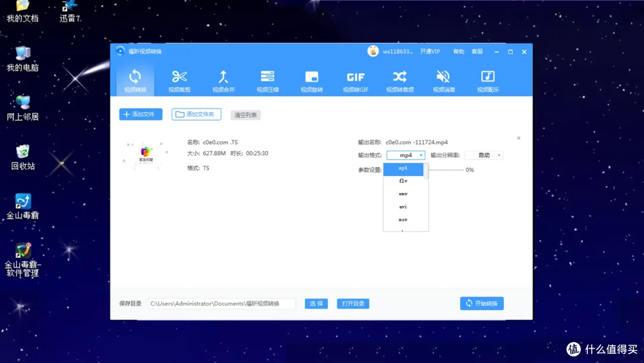Viewport: 644px width, 363px height.
Task: Open the 输出格式 mp4 dropdown
Action: tap(406, 155)
